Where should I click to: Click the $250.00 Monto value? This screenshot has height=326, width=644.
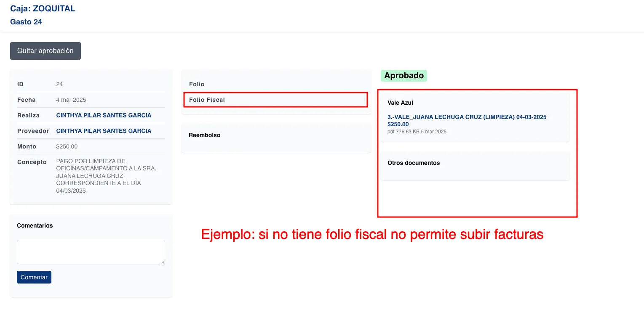pos(67,146)
